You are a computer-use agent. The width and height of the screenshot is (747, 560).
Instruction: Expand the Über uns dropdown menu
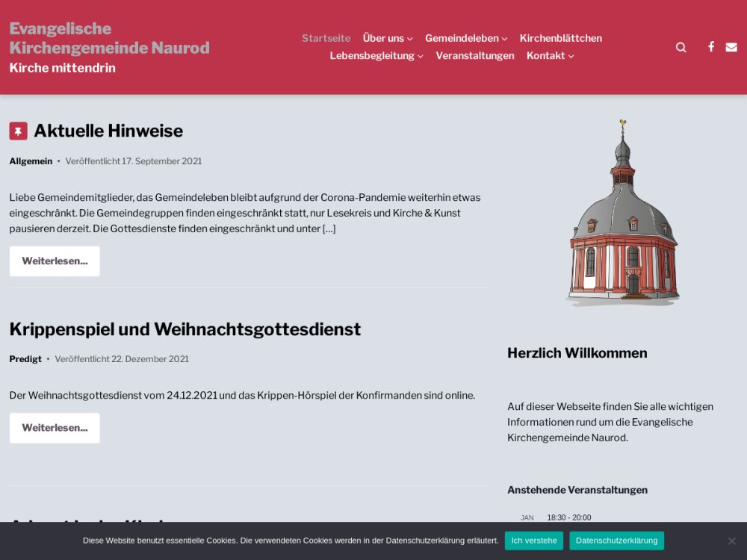point(387,38)
